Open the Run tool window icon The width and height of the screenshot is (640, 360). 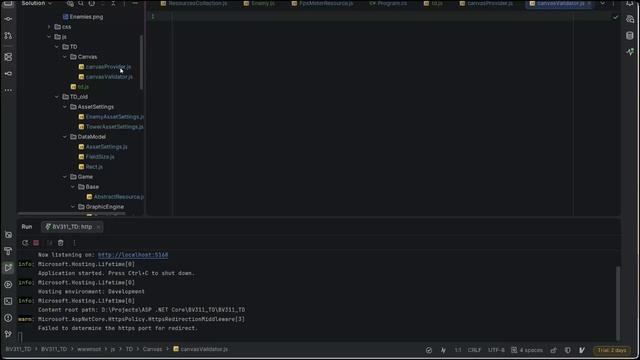click(8, 268)
